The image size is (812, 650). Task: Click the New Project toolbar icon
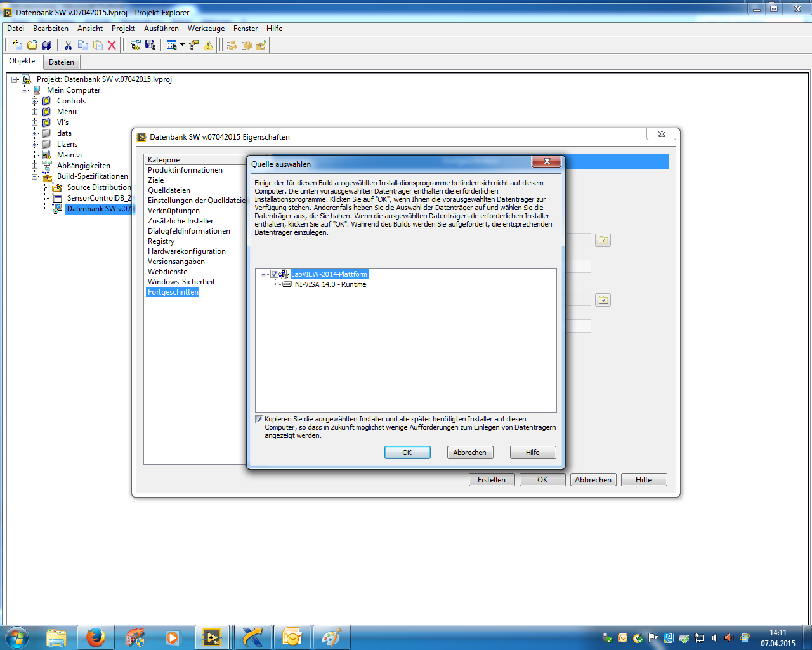[x=17, y=45]
